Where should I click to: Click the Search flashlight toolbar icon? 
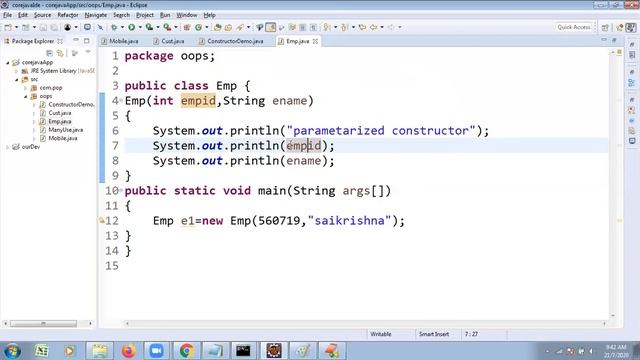pos(240,27)
